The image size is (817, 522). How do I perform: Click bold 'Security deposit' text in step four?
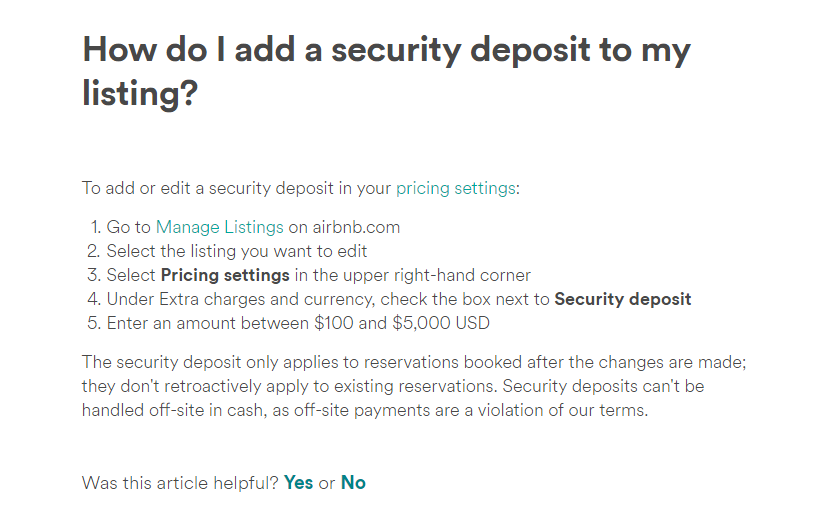coord(623,299)
